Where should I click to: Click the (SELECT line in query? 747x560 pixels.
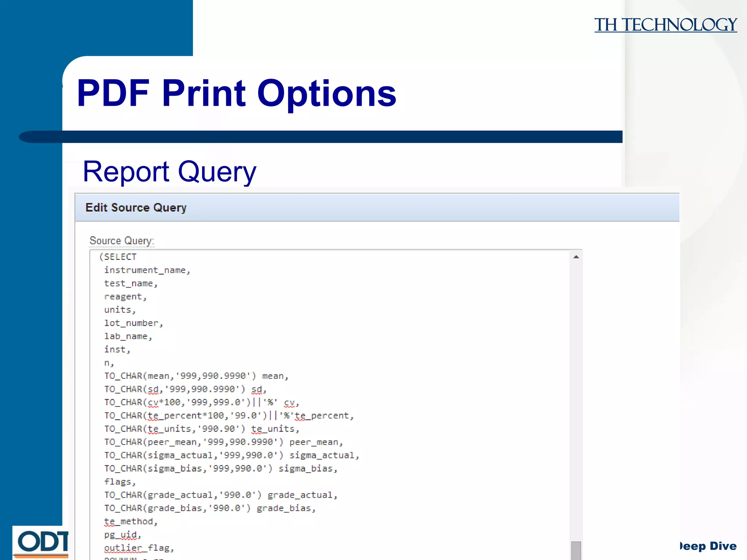coord(117,257)
